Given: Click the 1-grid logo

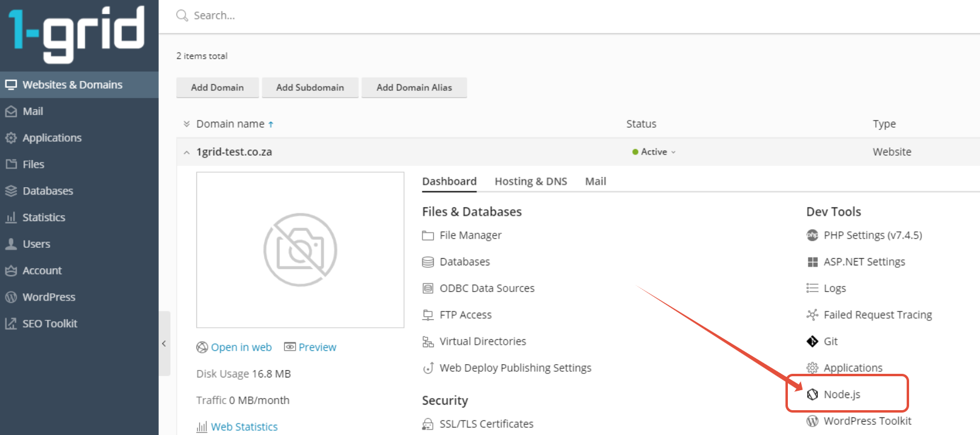Looking at the screenshot, I should pyautogui.click(x=76, y=34).
